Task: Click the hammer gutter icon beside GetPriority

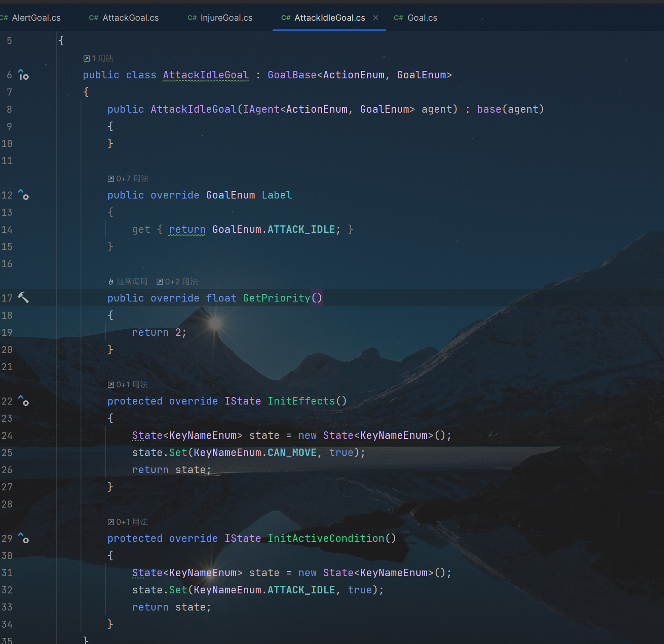Action: click(x=23, y=298)
